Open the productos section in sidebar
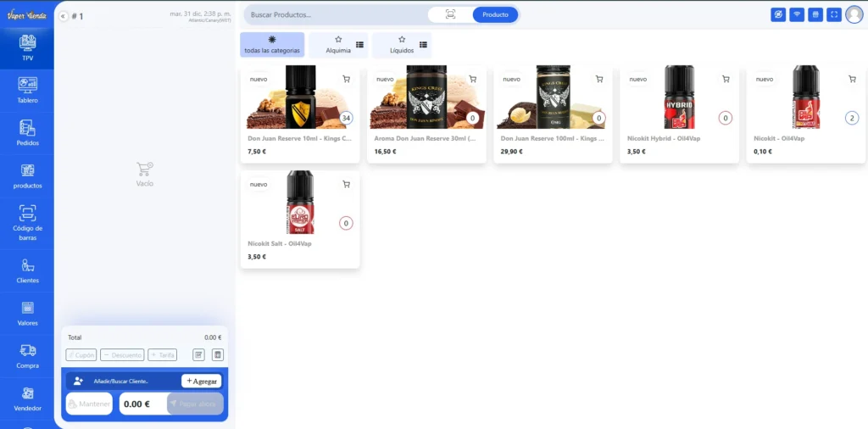Screen dimensions: 868x429 [27, 176]
